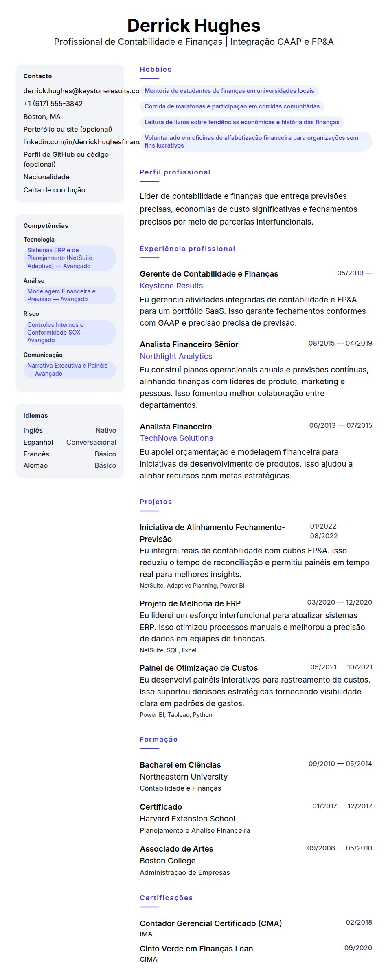
Task: Click the Inglês language row
Action: point(70,430)
